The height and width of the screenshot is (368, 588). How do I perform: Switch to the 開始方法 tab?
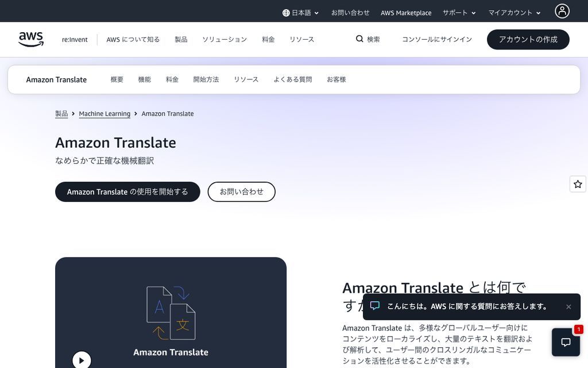[206, 79]
